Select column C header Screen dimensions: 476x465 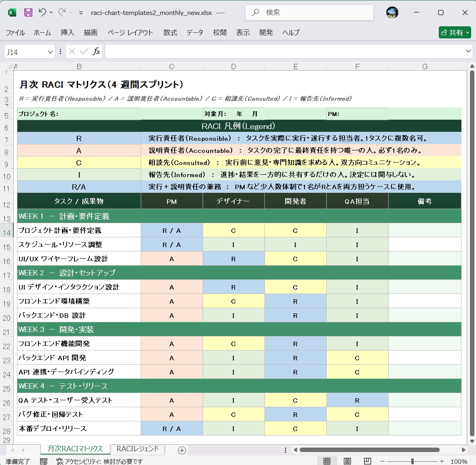(x=172, y=66)
